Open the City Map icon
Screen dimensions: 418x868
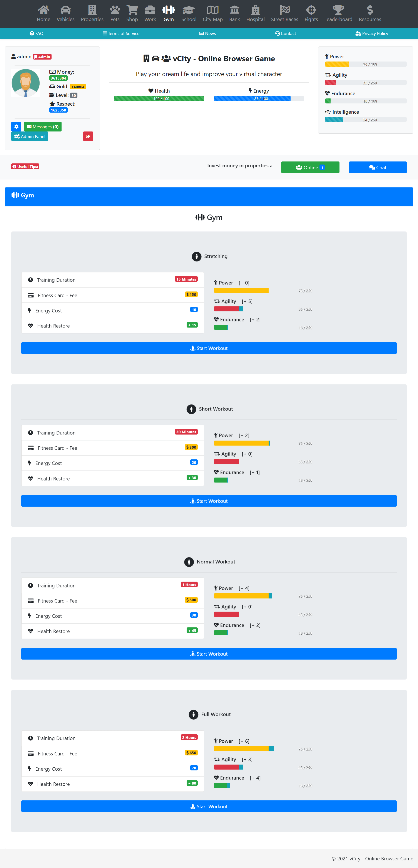click(212, 10)
